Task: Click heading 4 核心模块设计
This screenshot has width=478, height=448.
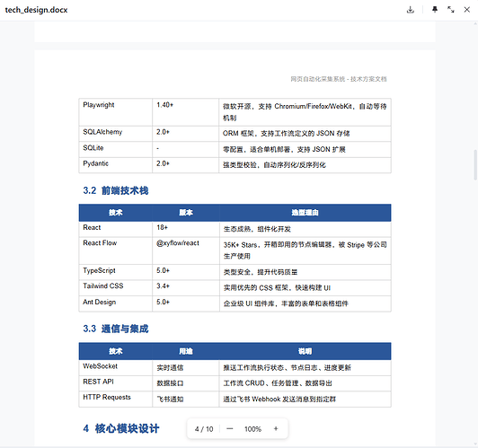Action: tap(121, 428)
